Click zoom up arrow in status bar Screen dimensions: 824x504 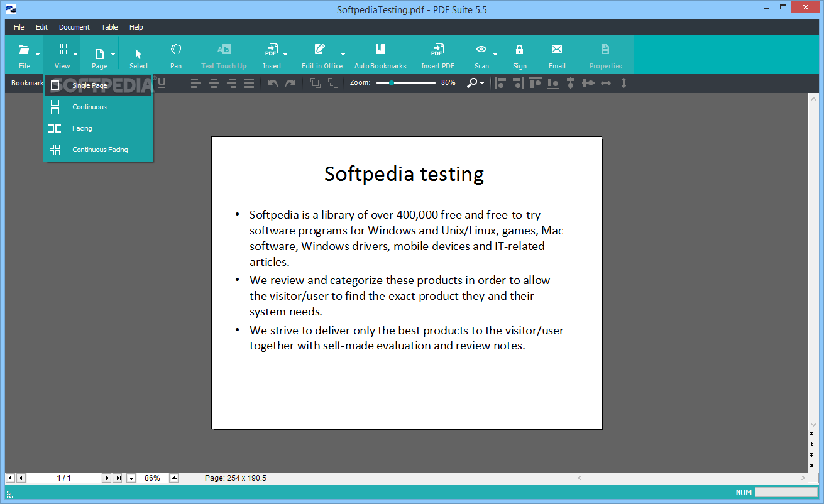[174, 478]
